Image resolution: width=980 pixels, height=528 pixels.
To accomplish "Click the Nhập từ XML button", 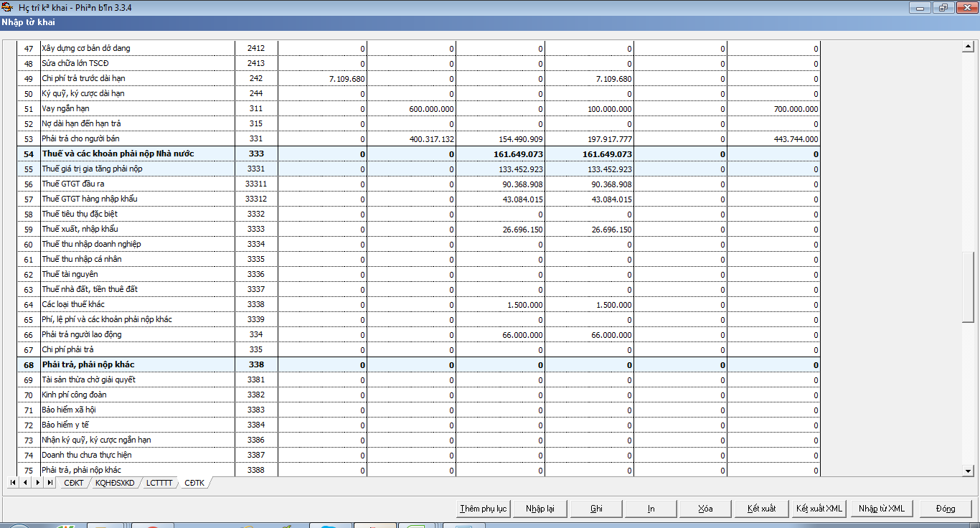I will pos(881,509).
